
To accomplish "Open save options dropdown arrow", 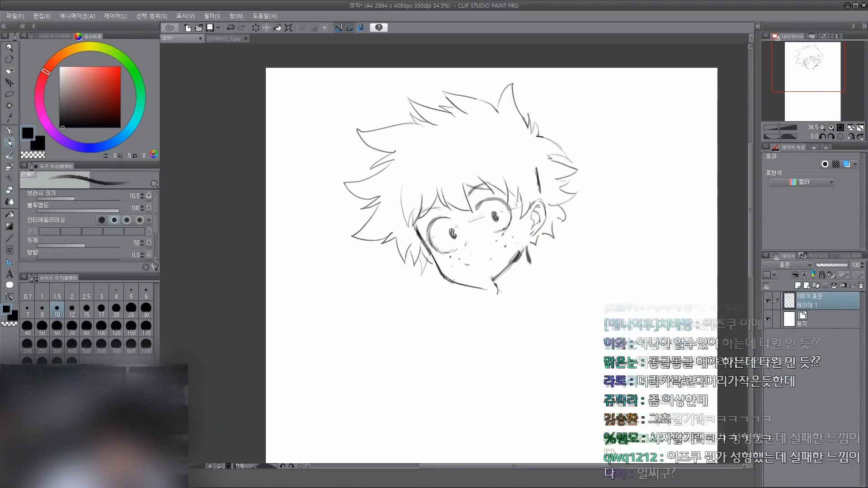I will pyautogui.click(x=218, y=28).
